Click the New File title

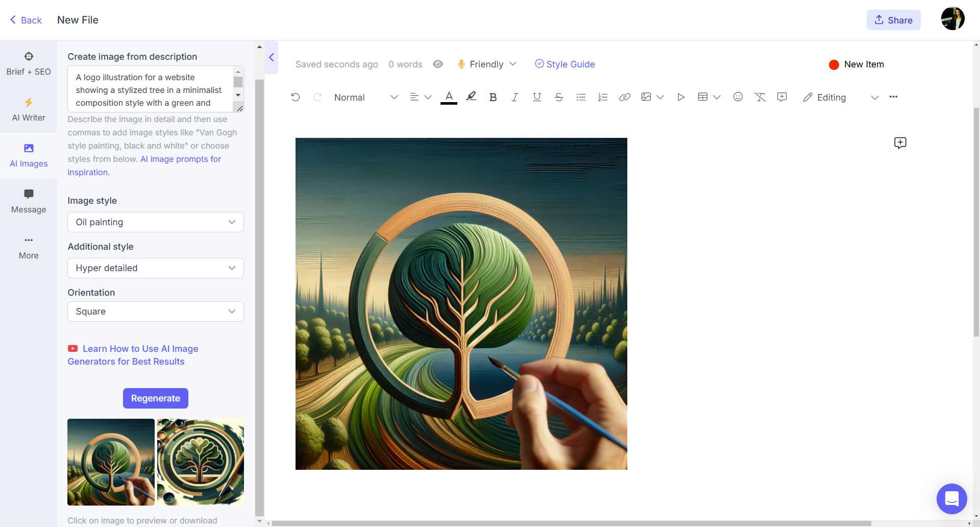click(x=78, y=20)
